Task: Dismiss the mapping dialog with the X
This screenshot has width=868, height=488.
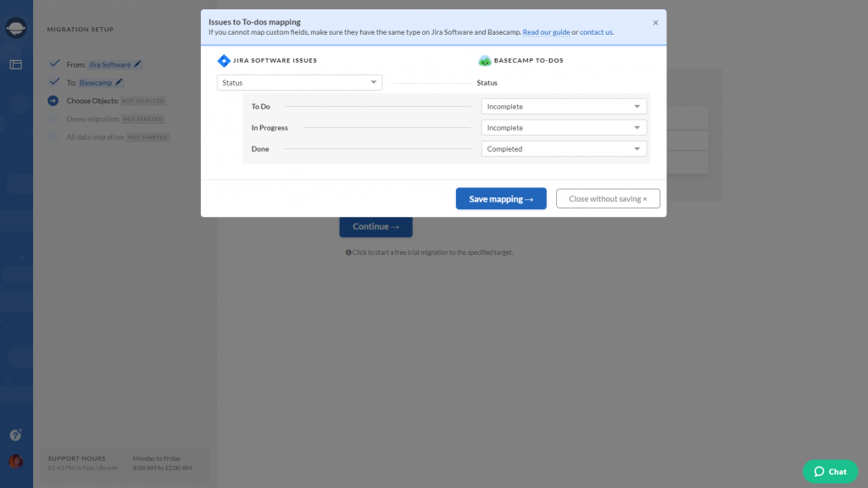Action: (x=655, y=23)
